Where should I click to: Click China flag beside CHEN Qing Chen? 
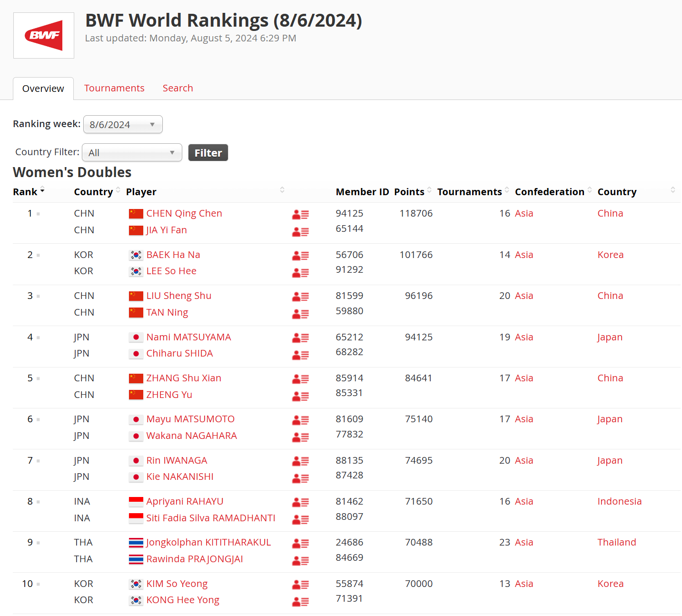click(x=136, y=214)
